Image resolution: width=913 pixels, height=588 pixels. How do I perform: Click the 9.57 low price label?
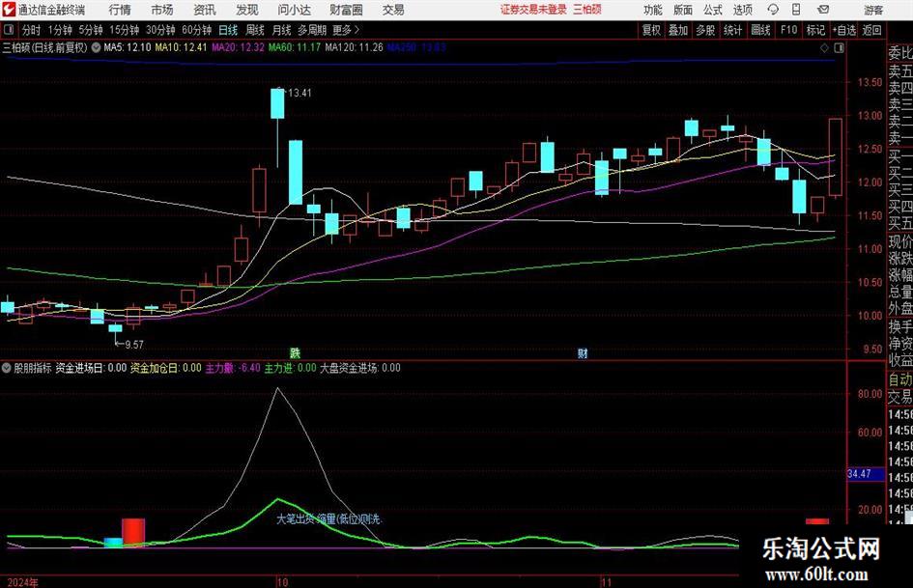click(134, 345)
